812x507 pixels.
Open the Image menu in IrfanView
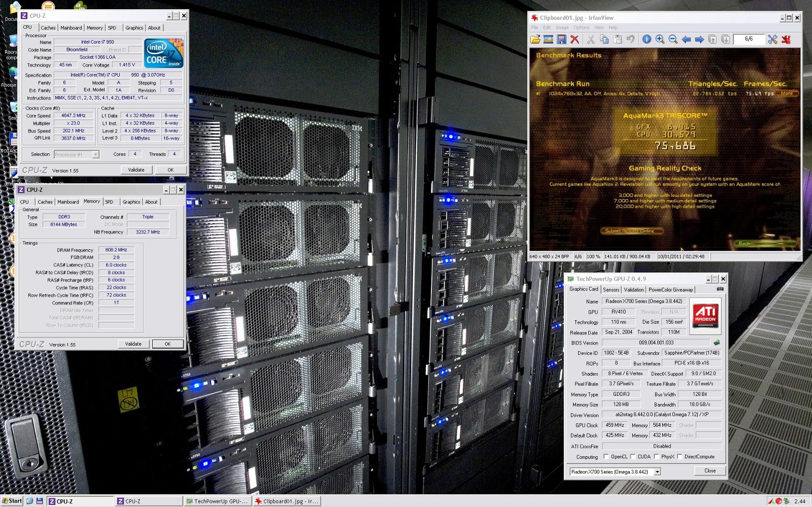[x=562, y=27]
